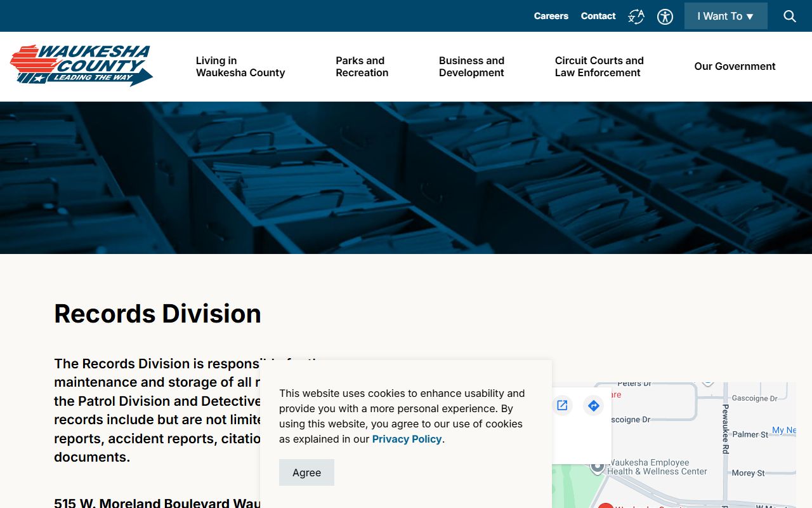Open the Our Government menu
The image size is (812, 508).
(734, 67)
